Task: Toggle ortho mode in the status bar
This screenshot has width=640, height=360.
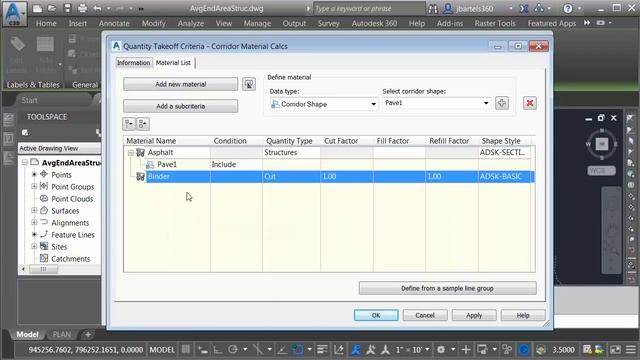Action: click(218, 349)
